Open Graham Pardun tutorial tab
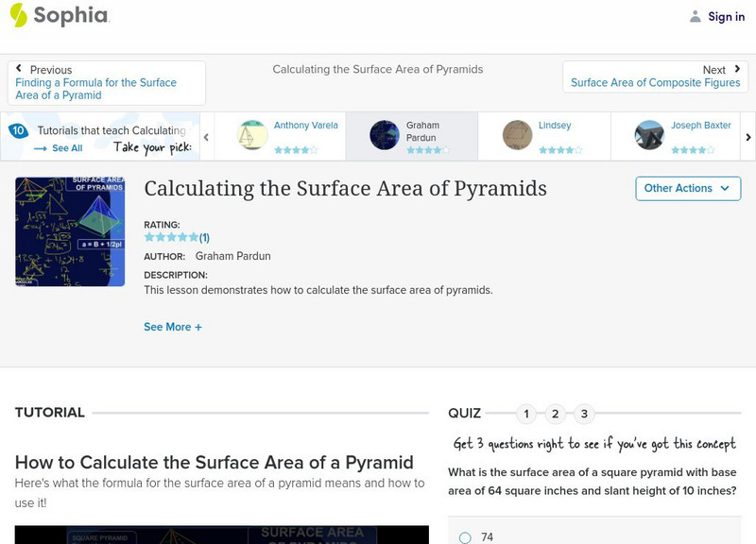 412,136
